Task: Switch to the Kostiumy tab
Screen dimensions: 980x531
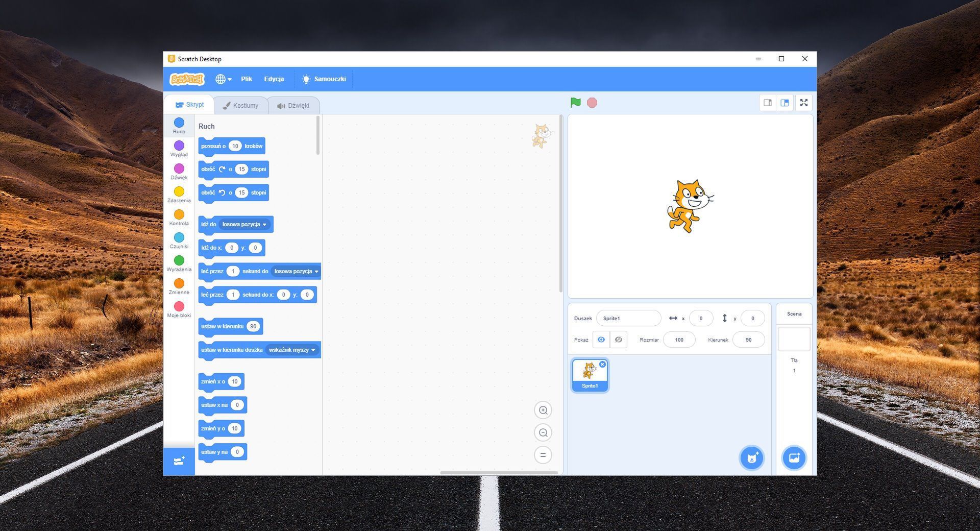Action: coord(241,105)
